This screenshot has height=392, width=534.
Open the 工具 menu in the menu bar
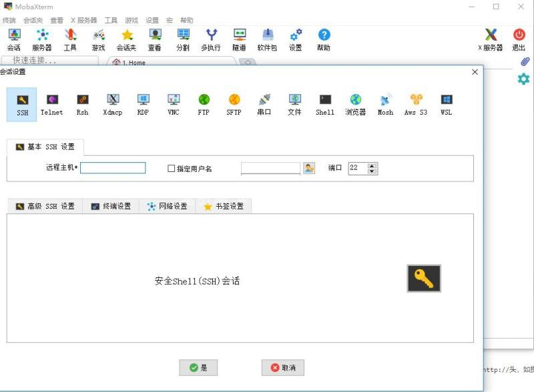click(x=111, y=21)
